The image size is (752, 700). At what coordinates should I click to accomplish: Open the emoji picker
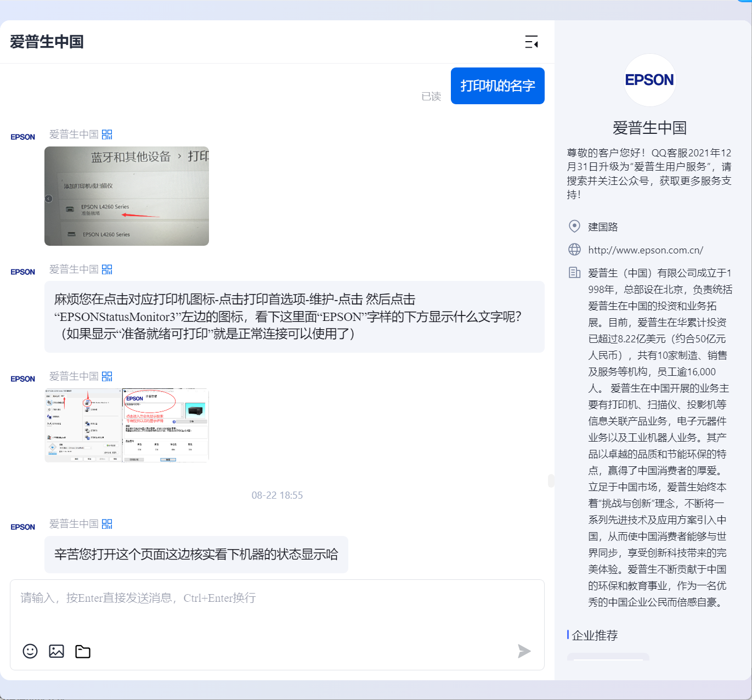click(30, 651)
